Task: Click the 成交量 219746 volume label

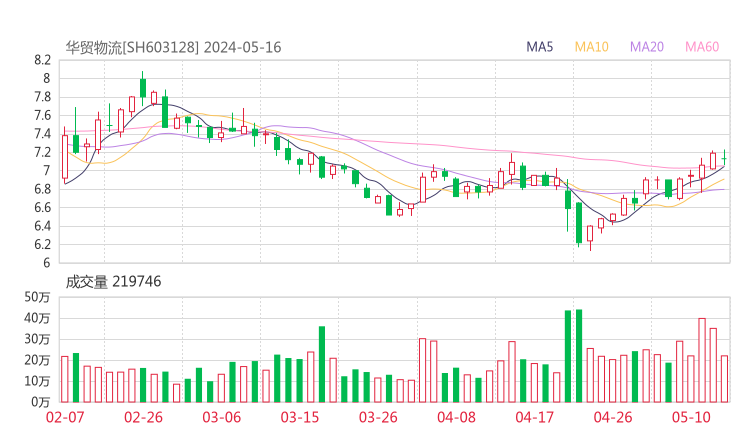Action: coord(113,282)
